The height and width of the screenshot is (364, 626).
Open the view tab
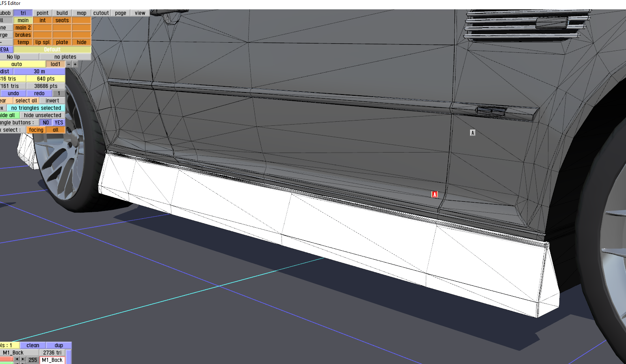pyautogui.click(x=140, y=13)
